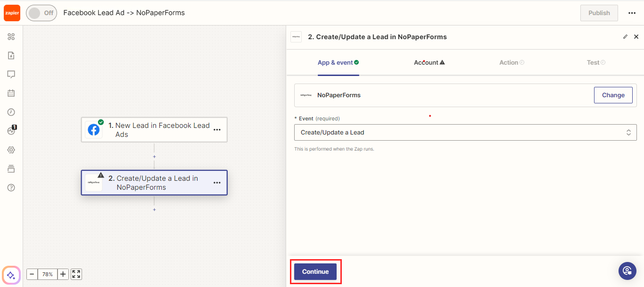Screen dimensions: 644x287
Task: Click the 78% zoom level field
Action: coord(48,274)
